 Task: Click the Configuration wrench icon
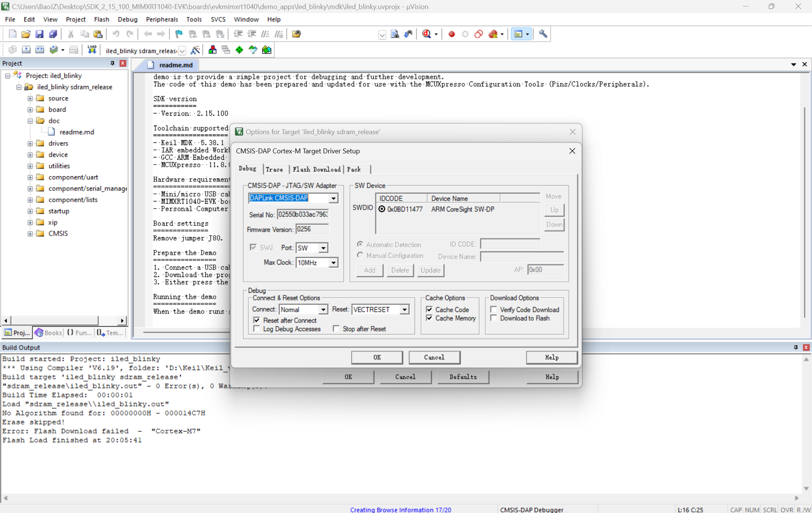coord(543,34)
